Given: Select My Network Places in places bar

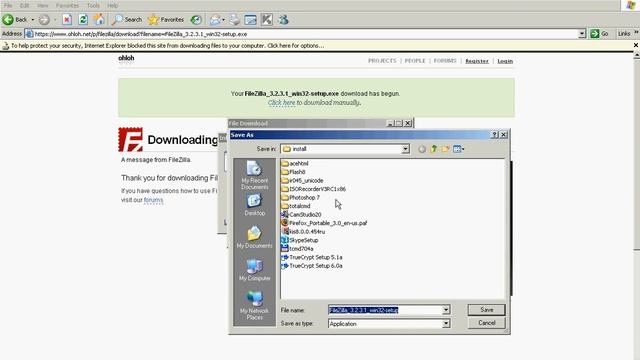Looking at the screenshot, I should pyautogui.click(x=254, y=305).
